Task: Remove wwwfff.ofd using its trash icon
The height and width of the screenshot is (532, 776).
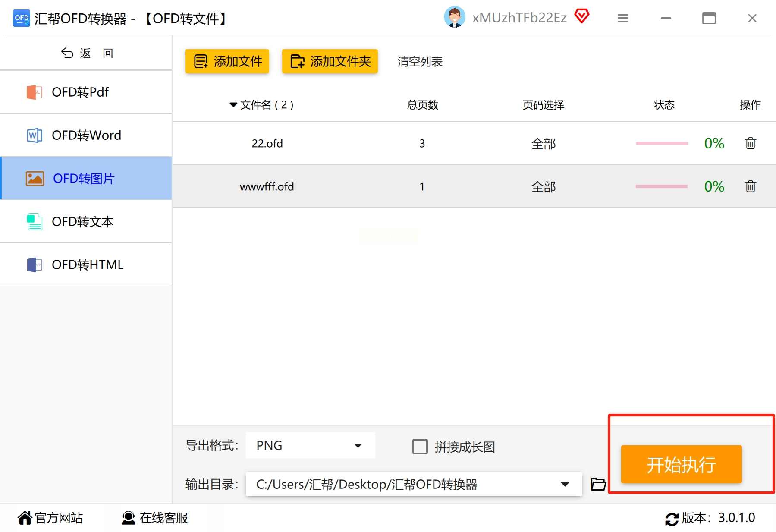Action: [x=750, y=186]
